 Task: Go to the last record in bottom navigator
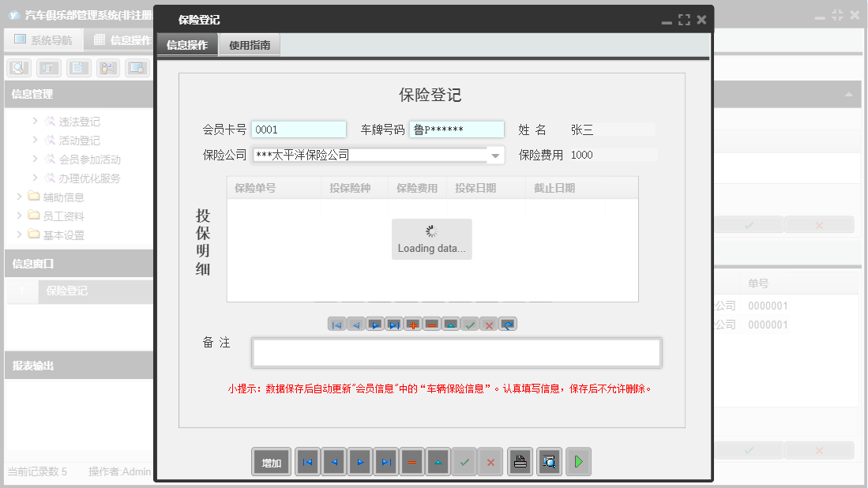(x=386, y=462)
